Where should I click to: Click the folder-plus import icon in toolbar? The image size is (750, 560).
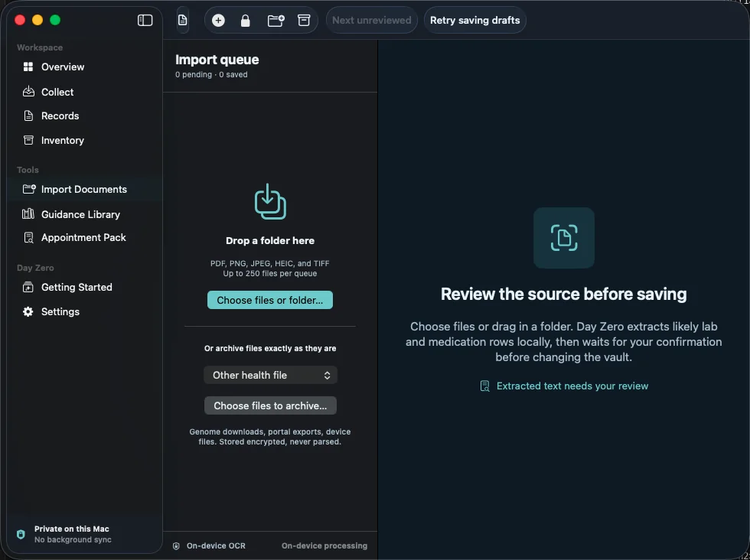point(276,20)
